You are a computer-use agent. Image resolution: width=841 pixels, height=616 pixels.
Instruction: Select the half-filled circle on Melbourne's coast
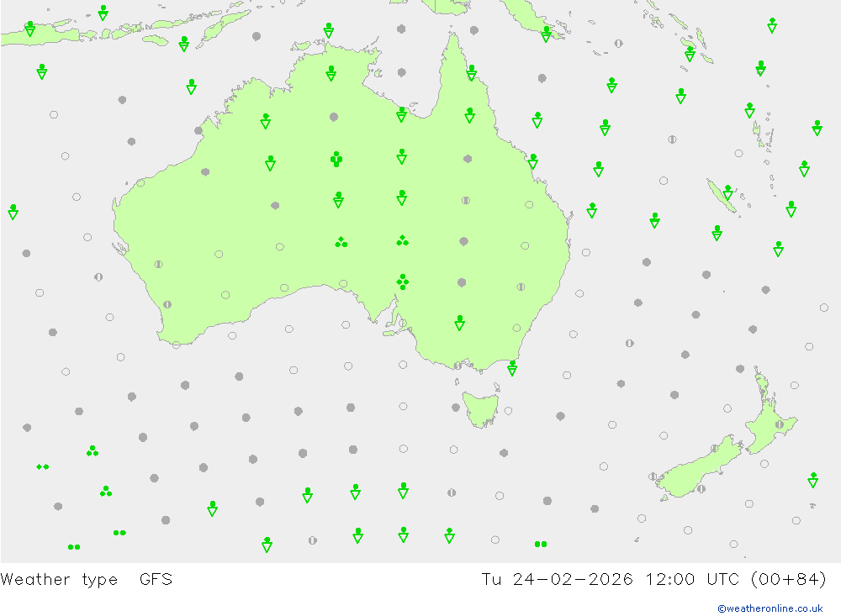458,366
